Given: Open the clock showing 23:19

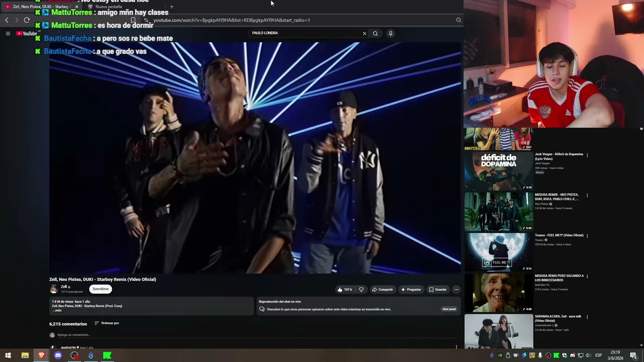Looking at the screenshot, I should [x=615, y=355].
